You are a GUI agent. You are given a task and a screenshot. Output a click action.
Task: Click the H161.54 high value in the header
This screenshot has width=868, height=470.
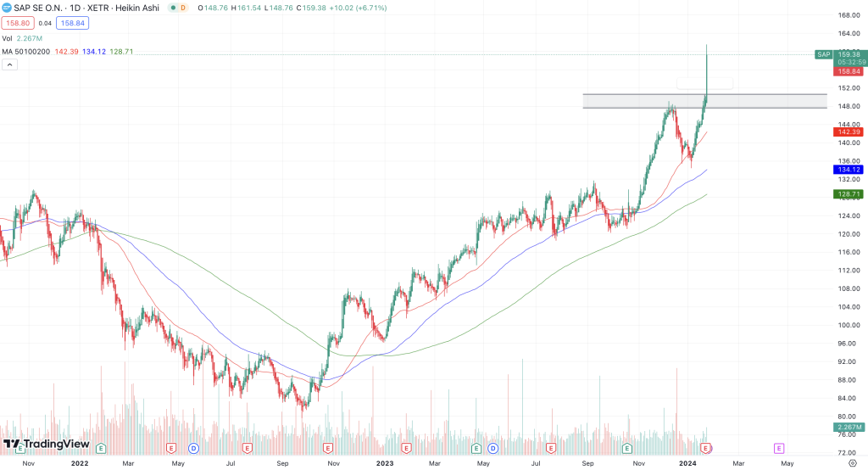(x=246, y=8)
